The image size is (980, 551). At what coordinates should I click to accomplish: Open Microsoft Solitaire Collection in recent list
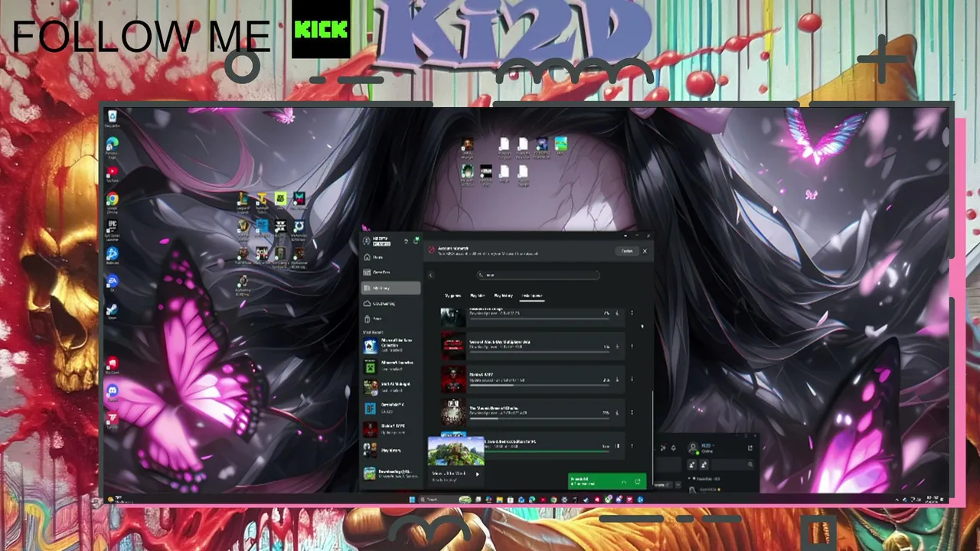click(391, 345)
